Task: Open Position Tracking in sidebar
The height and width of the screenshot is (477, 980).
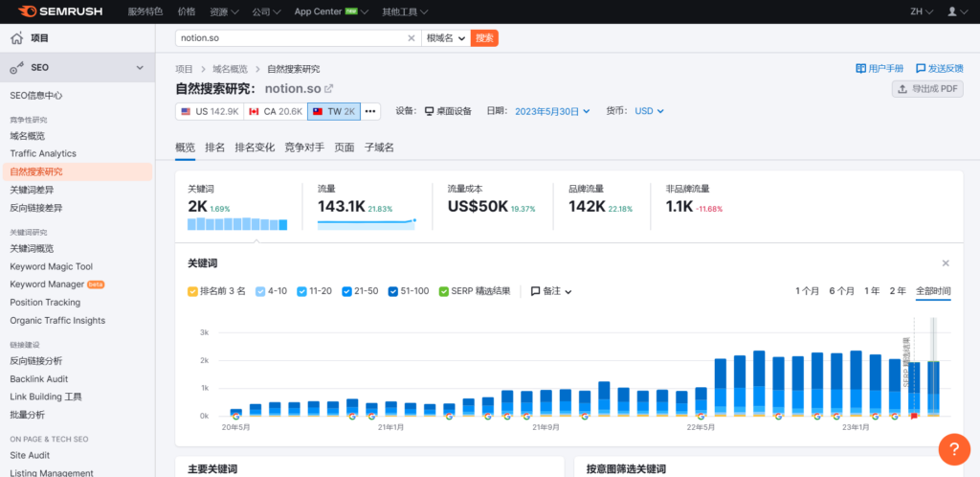Action: (45, 302)
